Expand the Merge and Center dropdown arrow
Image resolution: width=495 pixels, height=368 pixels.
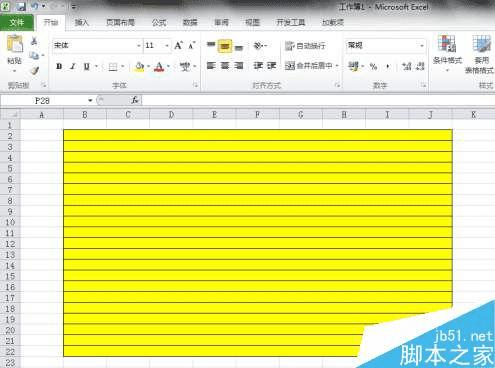(x=337, y=66)
